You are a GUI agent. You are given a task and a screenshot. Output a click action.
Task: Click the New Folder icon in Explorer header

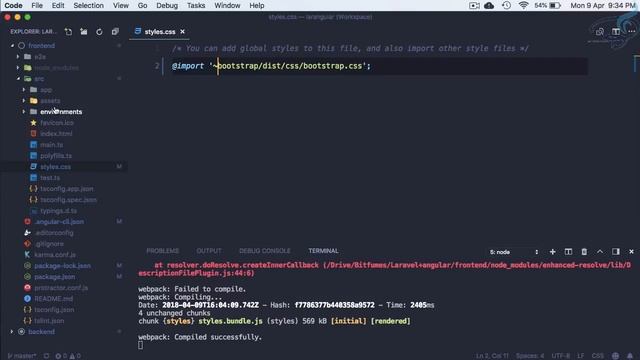(x=84, y=32)
